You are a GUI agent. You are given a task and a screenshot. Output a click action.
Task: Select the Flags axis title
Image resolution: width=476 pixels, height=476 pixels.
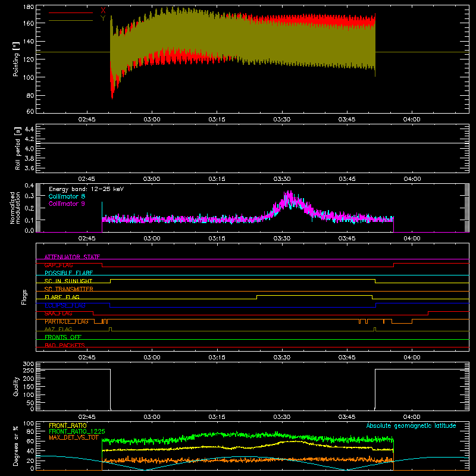point(24,297)
